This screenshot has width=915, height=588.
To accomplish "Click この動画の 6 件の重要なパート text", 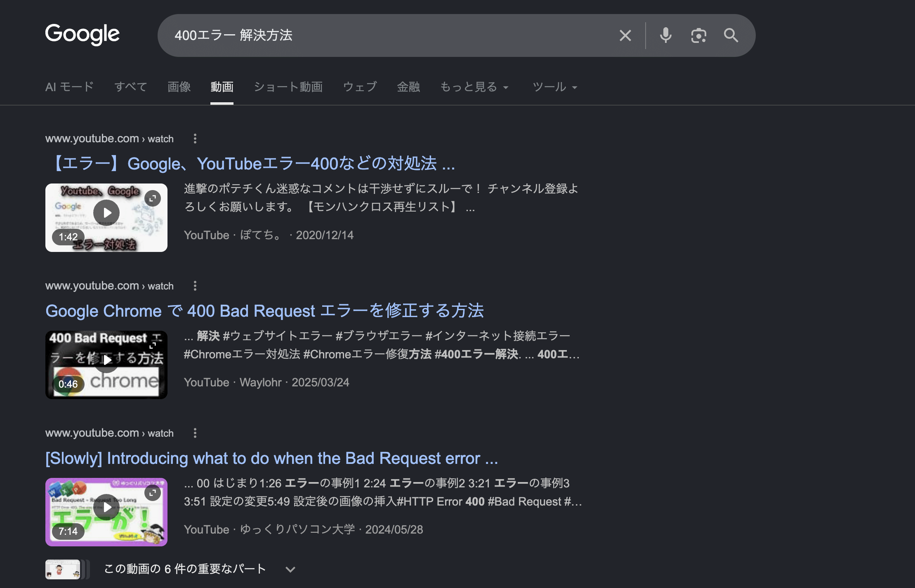I will [184, 569].
